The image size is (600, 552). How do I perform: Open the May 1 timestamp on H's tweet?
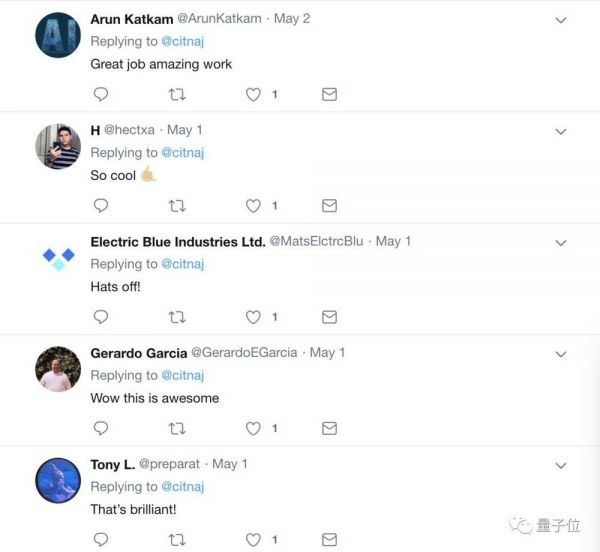point(185,130)
